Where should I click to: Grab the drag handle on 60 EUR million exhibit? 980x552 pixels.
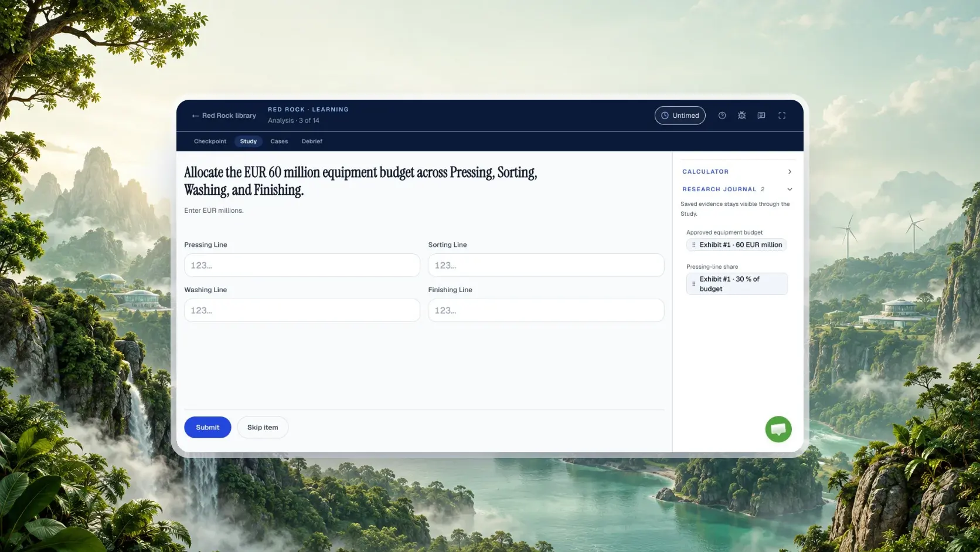click(693, 245)
